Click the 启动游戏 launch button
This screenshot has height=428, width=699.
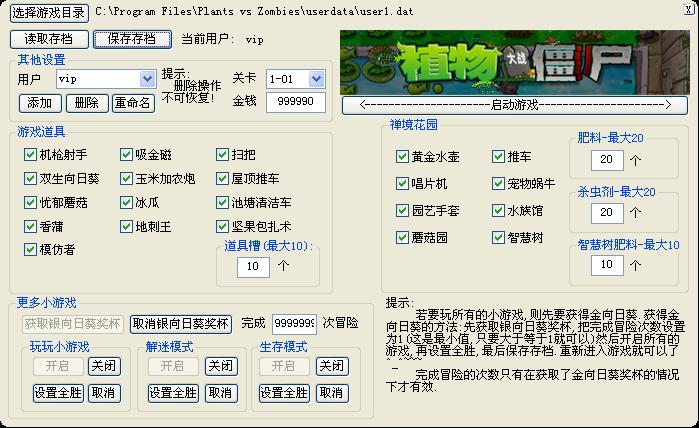514,105
